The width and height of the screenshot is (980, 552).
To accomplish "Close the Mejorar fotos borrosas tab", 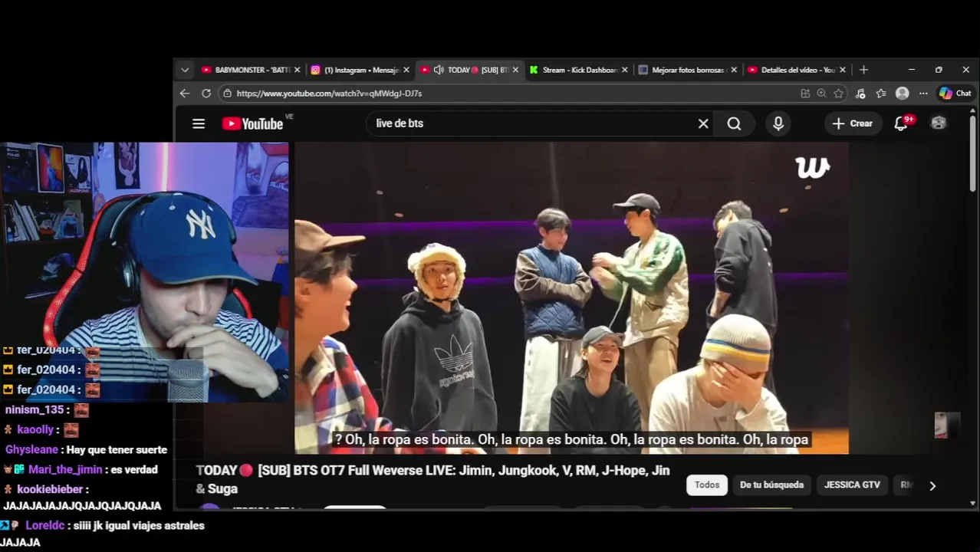I will (x=734, y=70).
